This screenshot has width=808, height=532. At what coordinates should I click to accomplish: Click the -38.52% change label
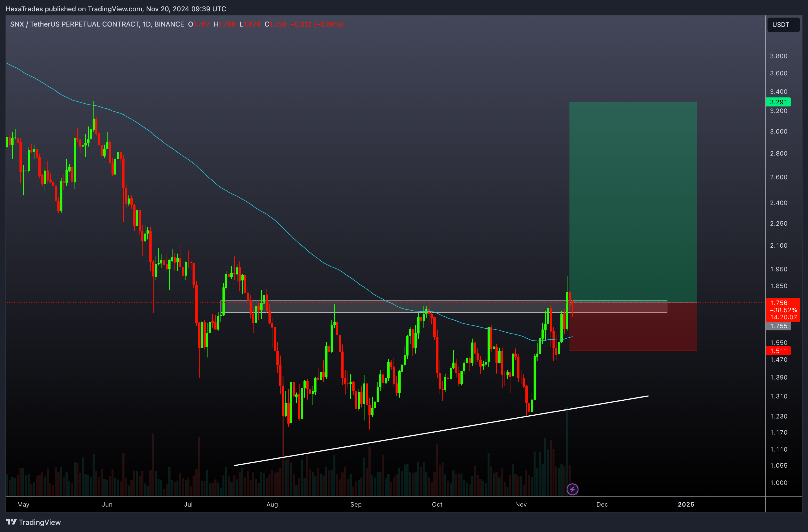click(x=783, y=310)
